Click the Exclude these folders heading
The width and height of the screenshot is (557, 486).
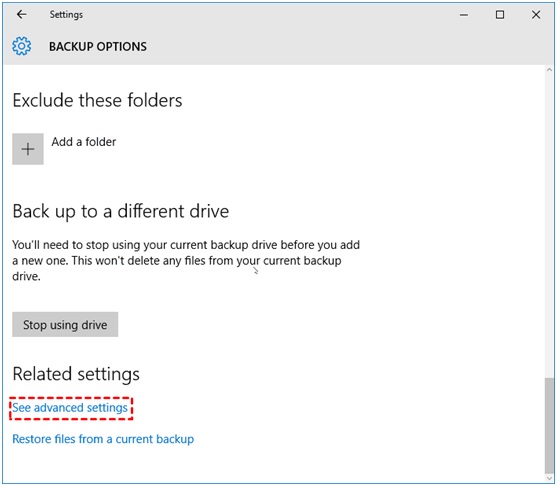pyautogui.click(x=97, y=100)
